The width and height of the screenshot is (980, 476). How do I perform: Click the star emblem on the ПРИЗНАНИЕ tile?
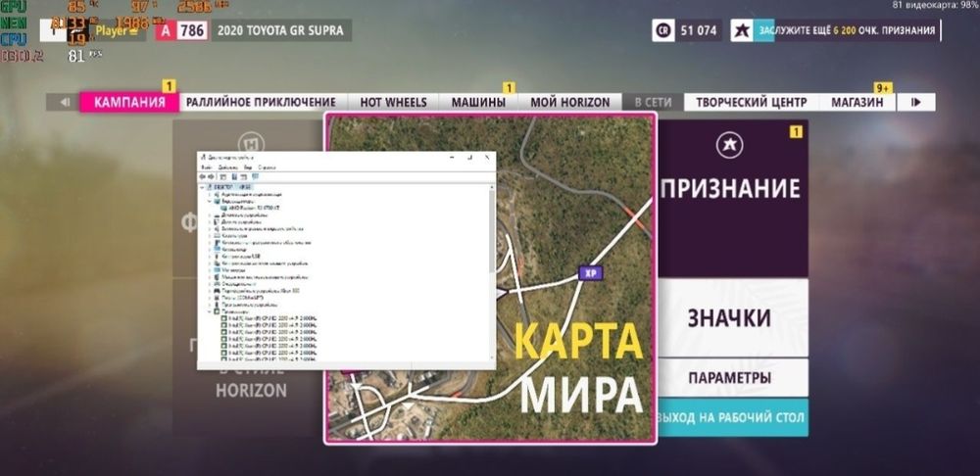[729, 146]
